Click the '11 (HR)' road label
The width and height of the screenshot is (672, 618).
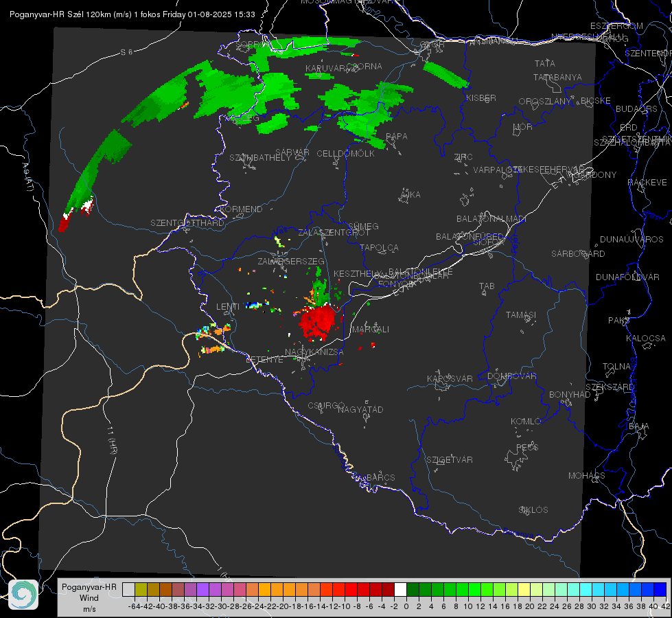pyautogui.click(x=112, y=441)
